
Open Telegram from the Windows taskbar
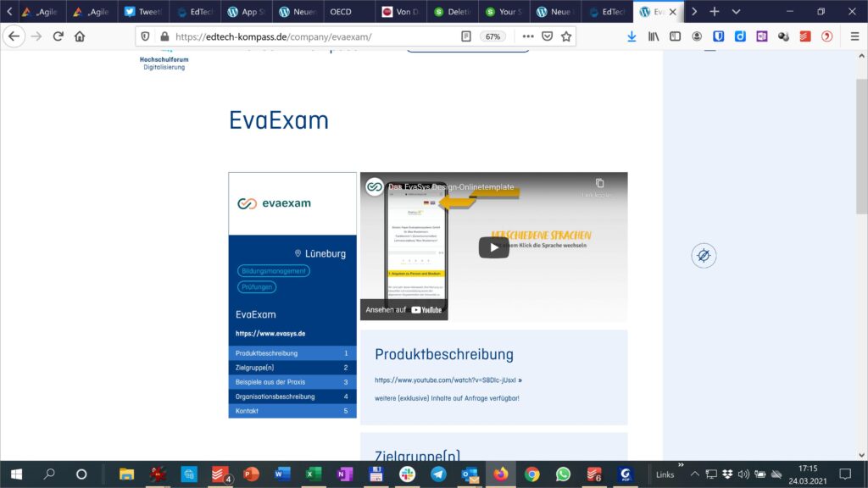tap(438, 474)
